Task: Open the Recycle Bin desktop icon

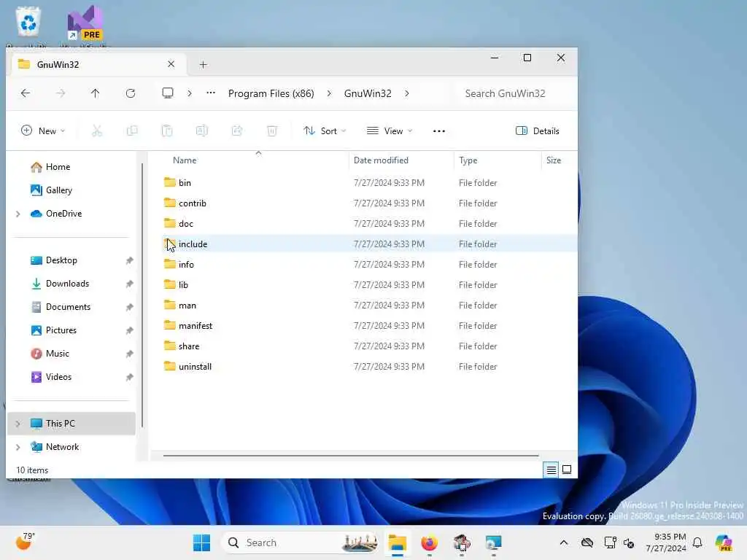Action: click(28, 22)
